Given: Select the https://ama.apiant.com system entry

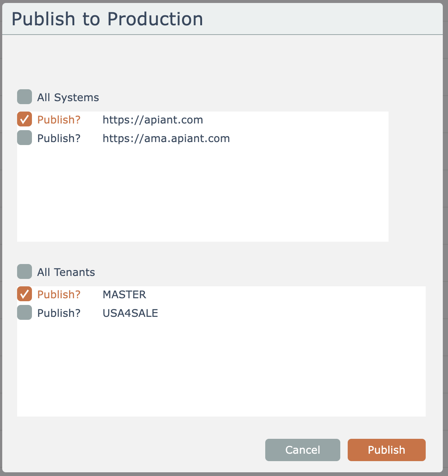Looking at the screenshot, I should (x=166, y=138).
